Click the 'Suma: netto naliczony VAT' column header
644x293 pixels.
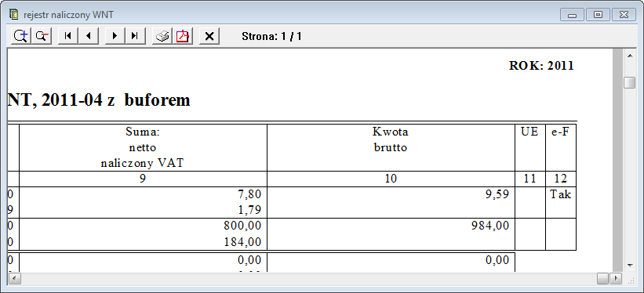point(142,148)
